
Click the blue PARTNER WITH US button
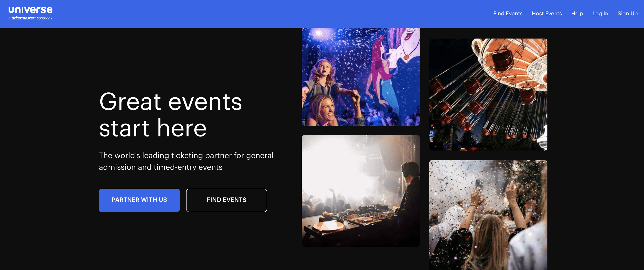(x=139, y=200)
